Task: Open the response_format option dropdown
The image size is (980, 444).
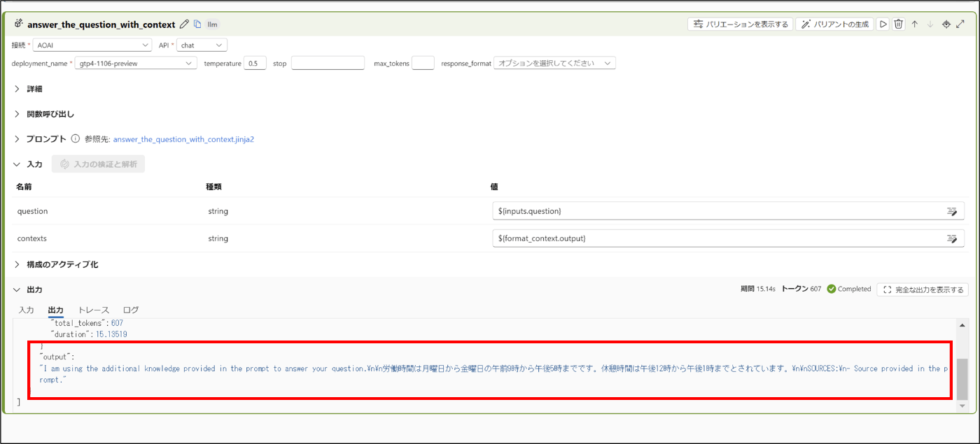Action: click(554, 62)
